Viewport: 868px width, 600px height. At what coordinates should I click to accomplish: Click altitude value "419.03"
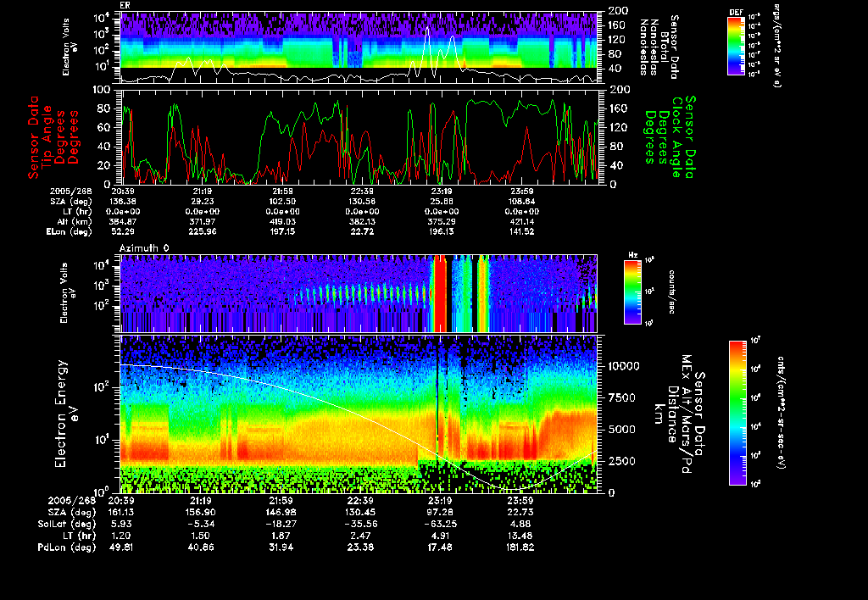tap(282, 222)
